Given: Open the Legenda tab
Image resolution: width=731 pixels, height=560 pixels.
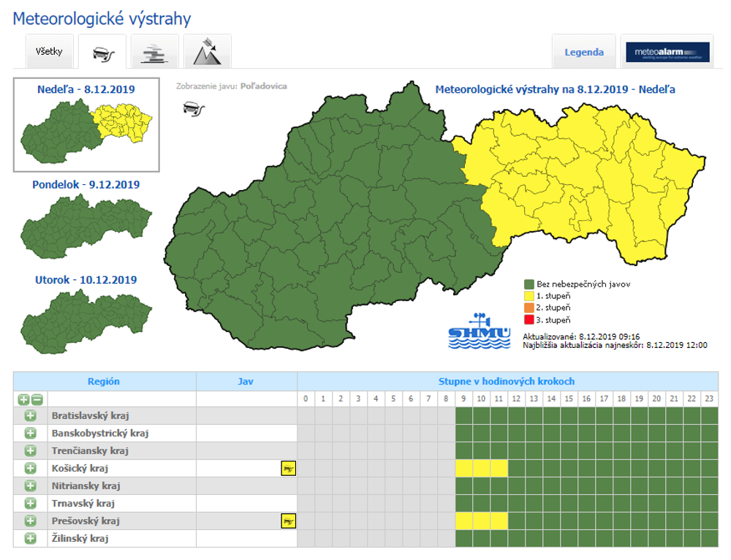Looking at the screenshot, I should [x=584, y=52].
